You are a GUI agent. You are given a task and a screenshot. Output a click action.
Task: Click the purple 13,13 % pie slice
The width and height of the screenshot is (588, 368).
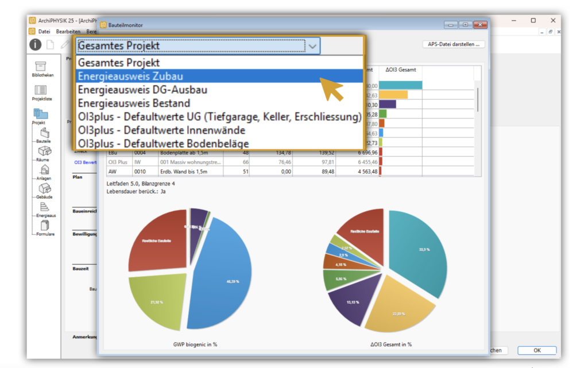354,300
